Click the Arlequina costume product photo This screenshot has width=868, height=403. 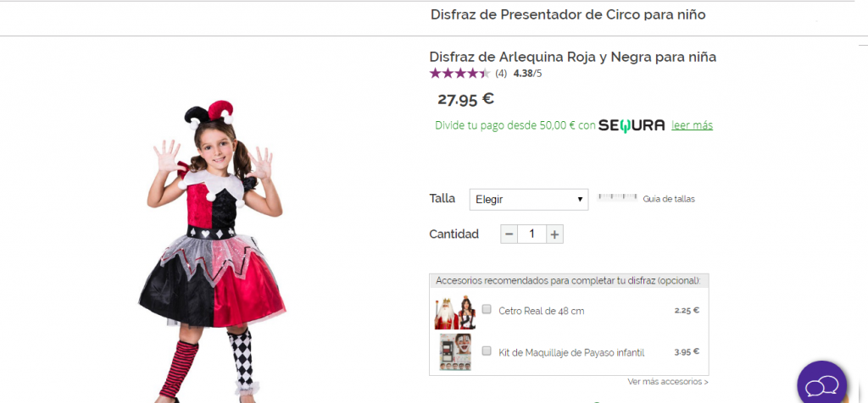(x=213, y=246)
